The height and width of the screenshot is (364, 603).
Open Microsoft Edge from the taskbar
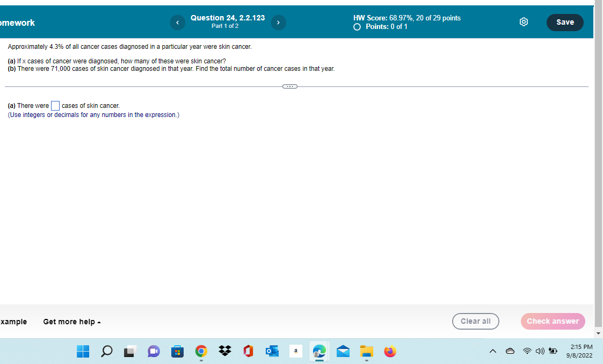319,351
